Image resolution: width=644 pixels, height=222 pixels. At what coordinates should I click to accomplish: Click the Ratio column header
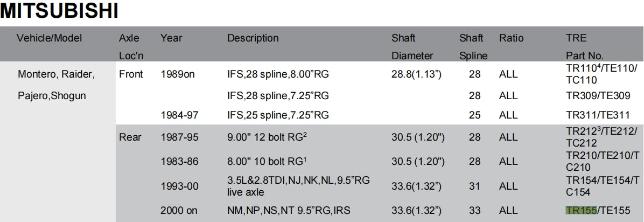tap(511, 38)
